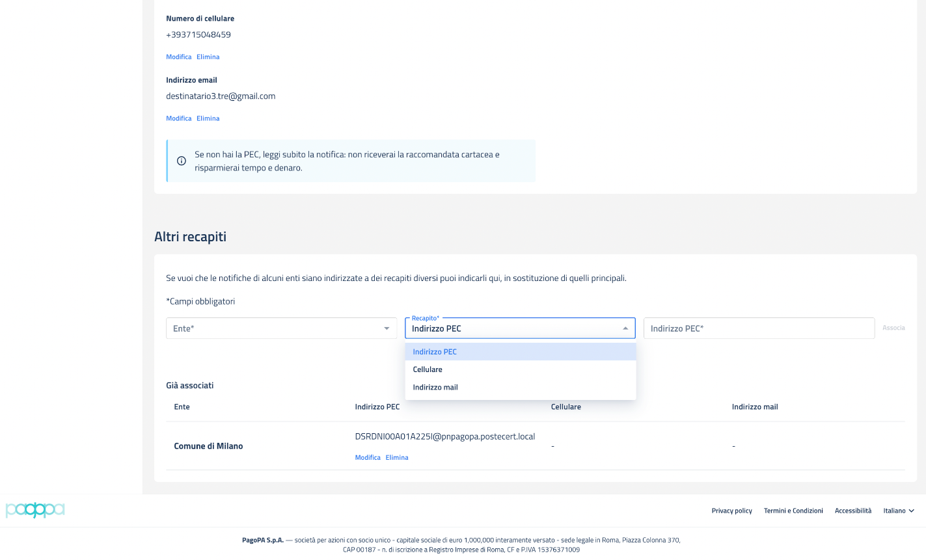Open the Italiano language selector
926x560 pixels.
pyautogui.click(x=899, y=511)
